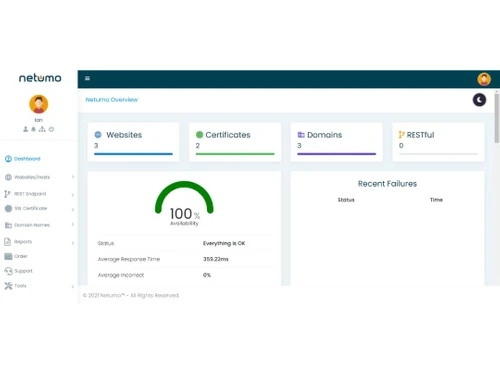Click the Websites count value 3

pos(96,146)
